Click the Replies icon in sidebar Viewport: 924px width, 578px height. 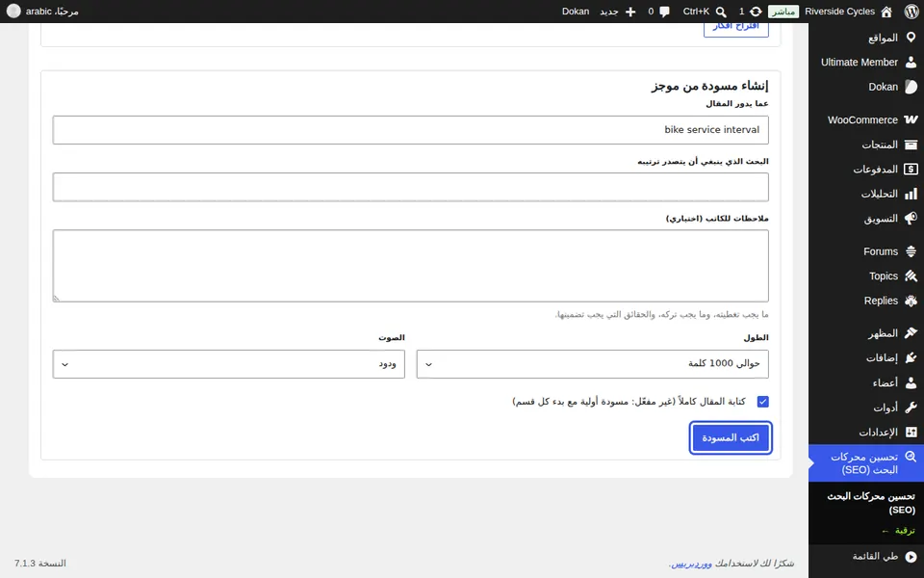point(911,301)
